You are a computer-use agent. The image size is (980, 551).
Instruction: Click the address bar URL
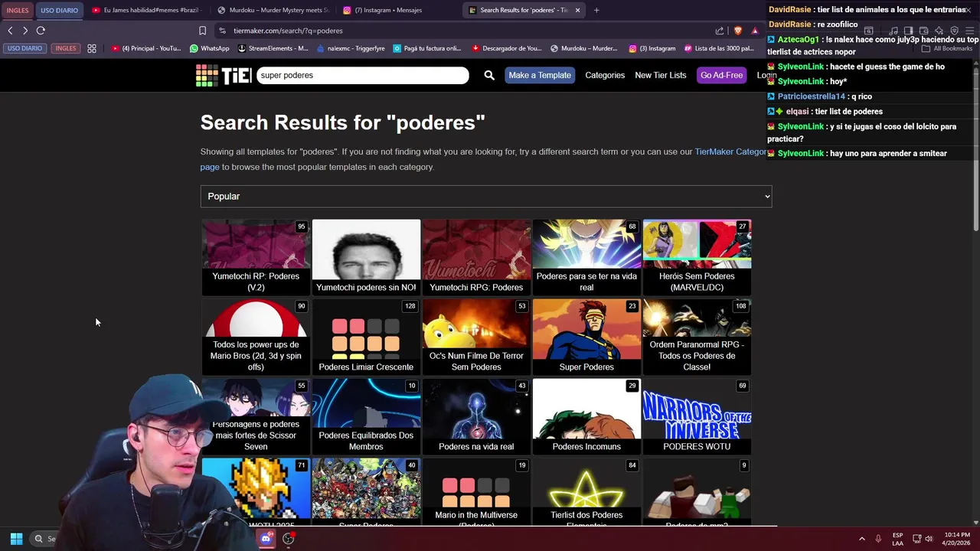point(288,31)
